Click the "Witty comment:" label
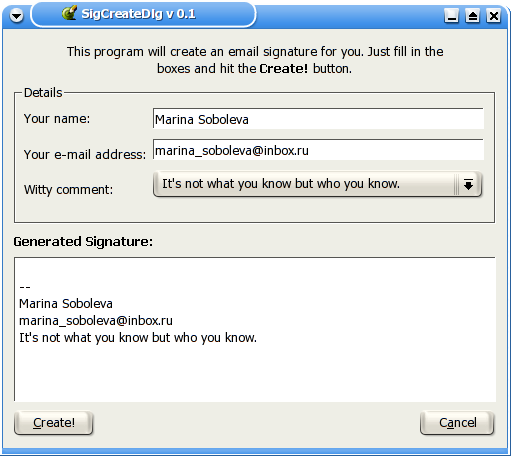The height and width of the screenshot is (456, 511). pyautogui.click(x=69, y=190)
